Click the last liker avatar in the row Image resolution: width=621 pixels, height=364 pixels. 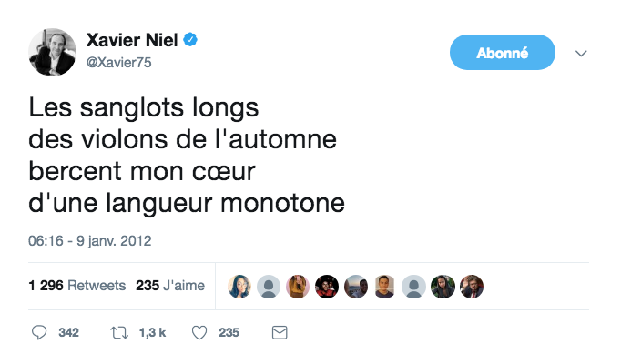(472, 287)
